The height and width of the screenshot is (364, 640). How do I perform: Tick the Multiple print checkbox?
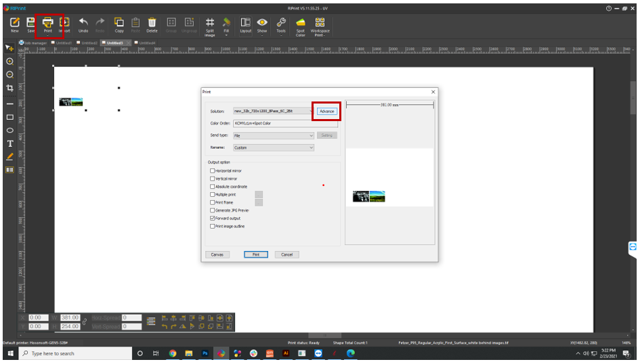point(212,194)
